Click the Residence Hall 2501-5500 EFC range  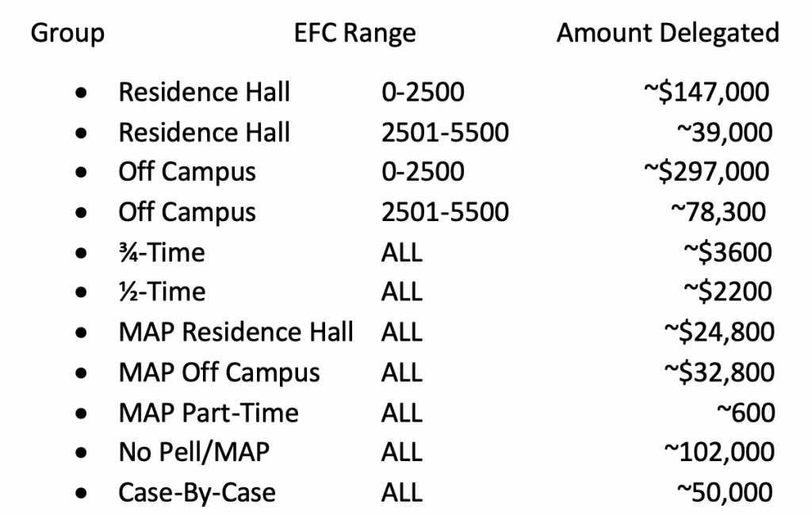click(446, 132)
